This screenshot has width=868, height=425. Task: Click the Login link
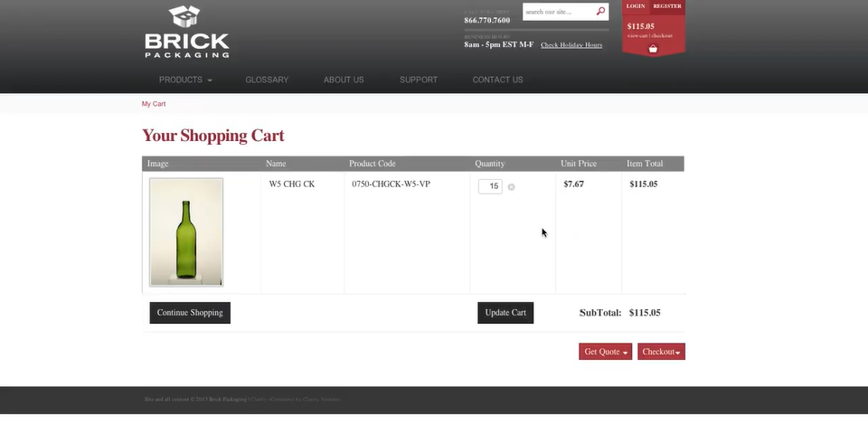636,6
